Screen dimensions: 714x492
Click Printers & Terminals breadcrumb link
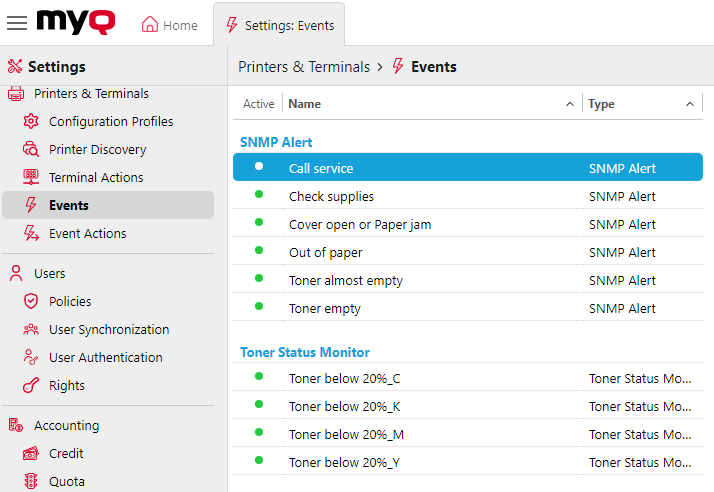pos(304,67)
